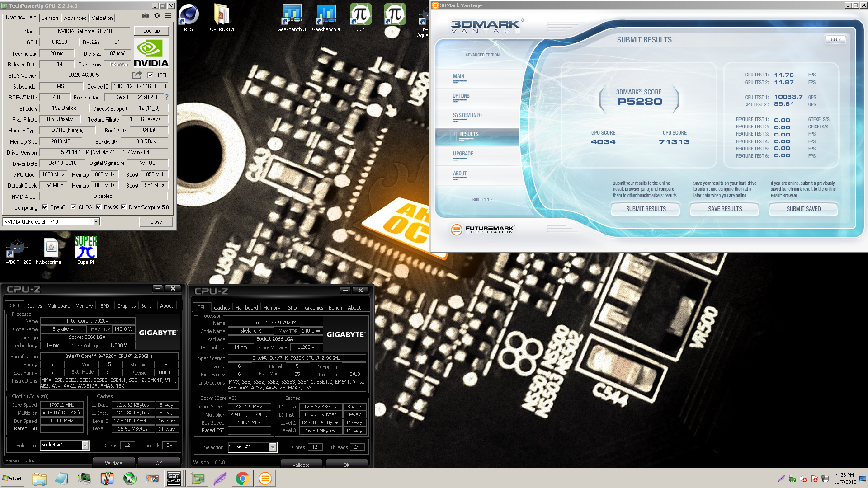Click the green GPU-Z chip taskbar icon
The height and width of the screenshot is (488, 868).
198,479
